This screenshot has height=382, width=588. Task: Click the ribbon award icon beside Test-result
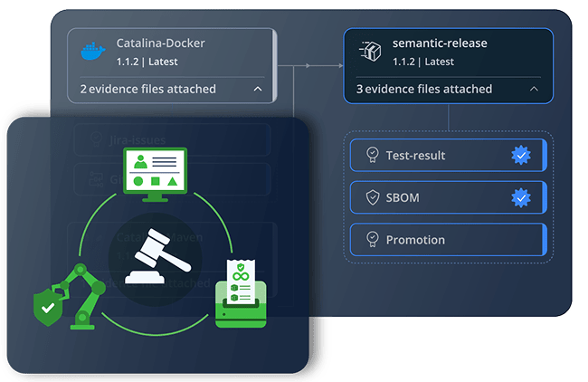pos(373,155)
